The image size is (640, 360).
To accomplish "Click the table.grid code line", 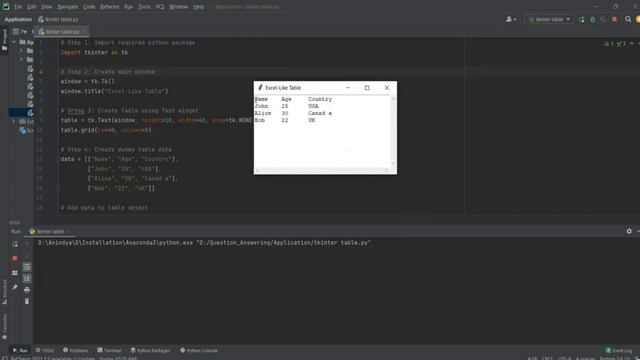I will [106, 130].
